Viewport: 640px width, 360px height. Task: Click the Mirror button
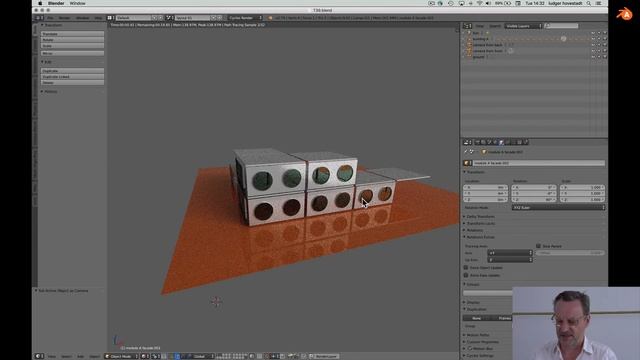(x=72, y=53)
